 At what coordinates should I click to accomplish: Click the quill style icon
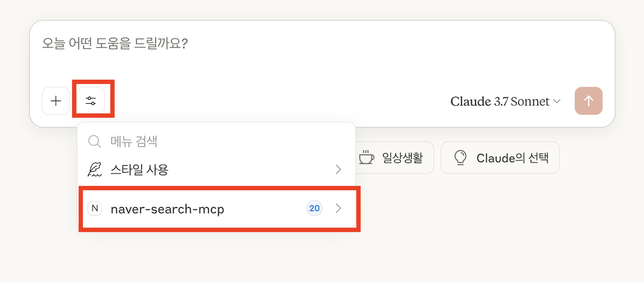pos(95,170)
